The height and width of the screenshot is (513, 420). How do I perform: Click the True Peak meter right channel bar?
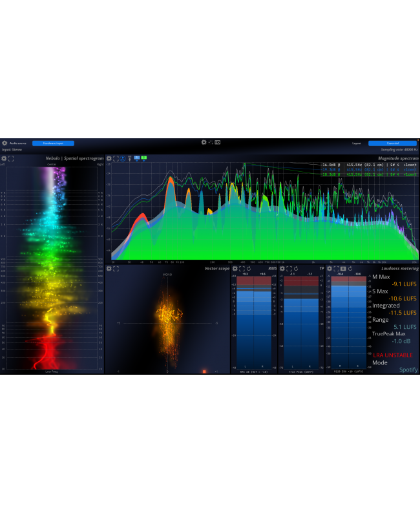point(310,322)
